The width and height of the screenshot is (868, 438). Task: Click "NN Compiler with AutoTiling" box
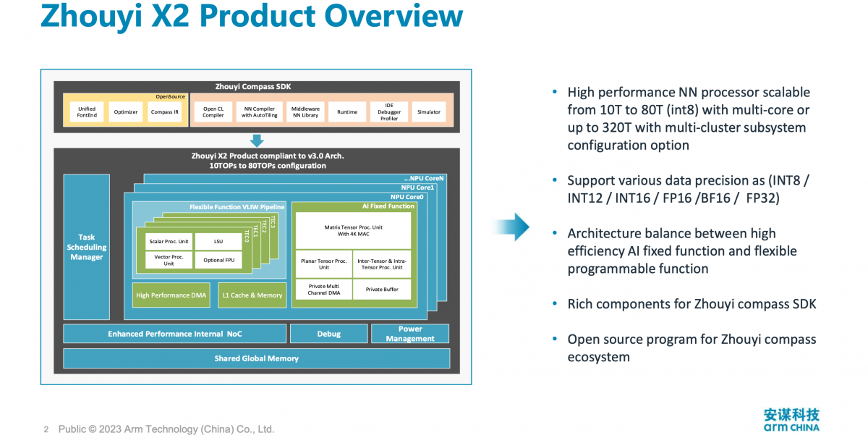(x=259, y=111)
